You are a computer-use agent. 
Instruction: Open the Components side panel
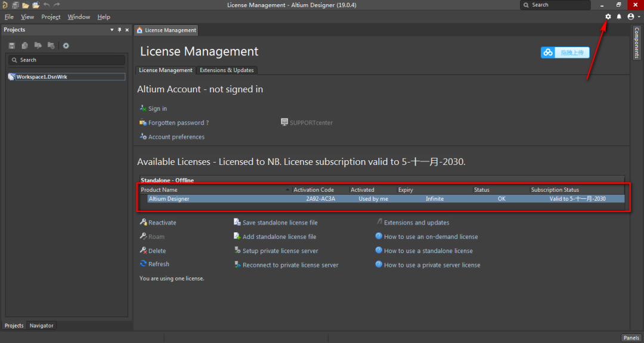637,42
